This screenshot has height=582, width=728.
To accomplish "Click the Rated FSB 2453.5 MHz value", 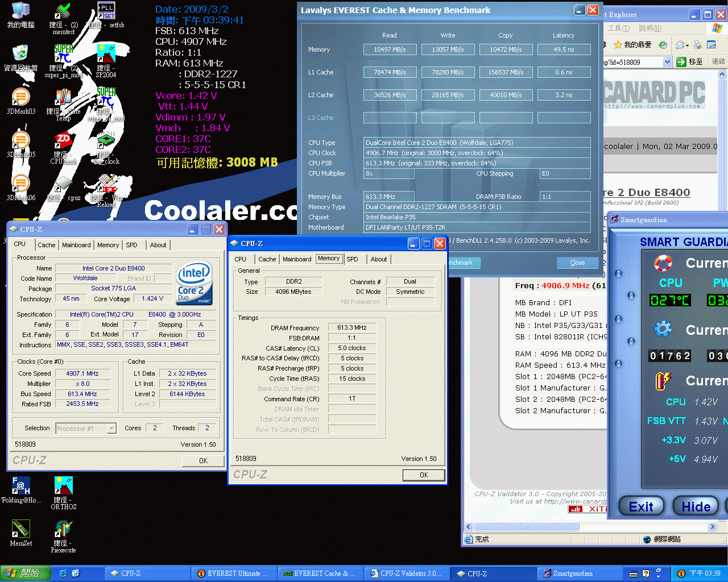I will coord(82,404).
